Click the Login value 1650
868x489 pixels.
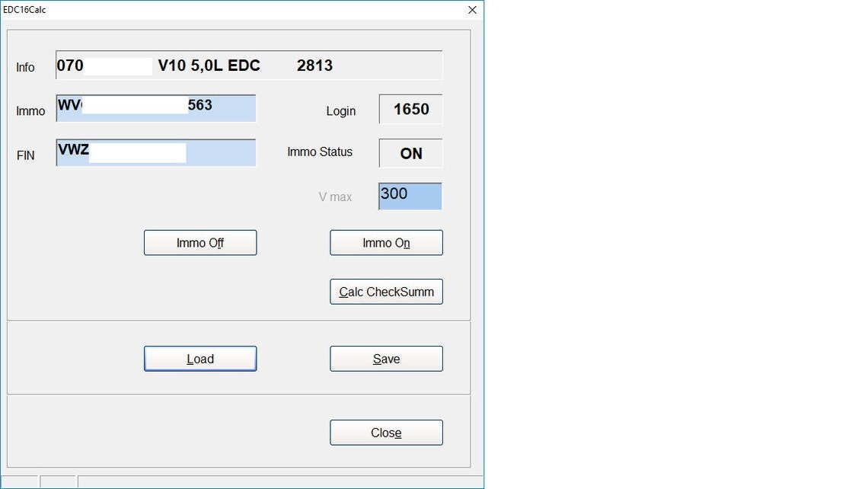click(410, 109)
